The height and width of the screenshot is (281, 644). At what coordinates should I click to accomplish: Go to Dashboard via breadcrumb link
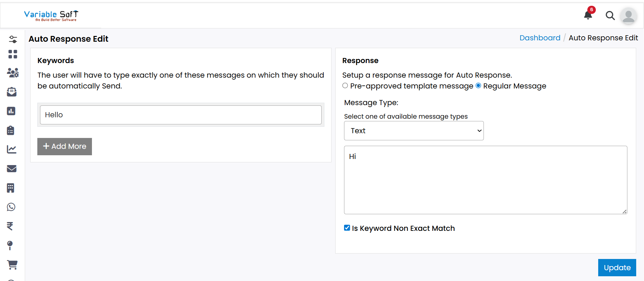(539, 38)
